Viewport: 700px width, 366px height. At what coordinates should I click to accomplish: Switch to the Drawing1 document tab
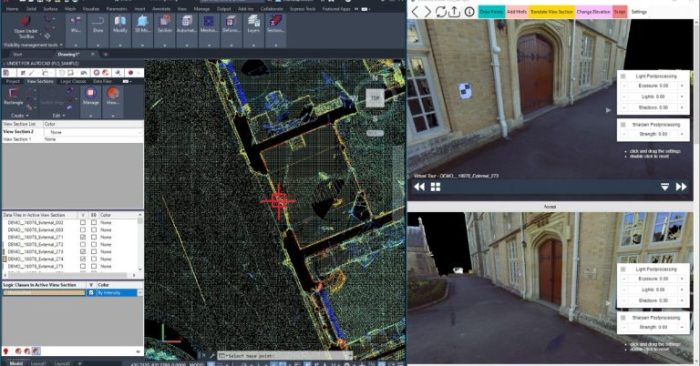click(68, 54)
